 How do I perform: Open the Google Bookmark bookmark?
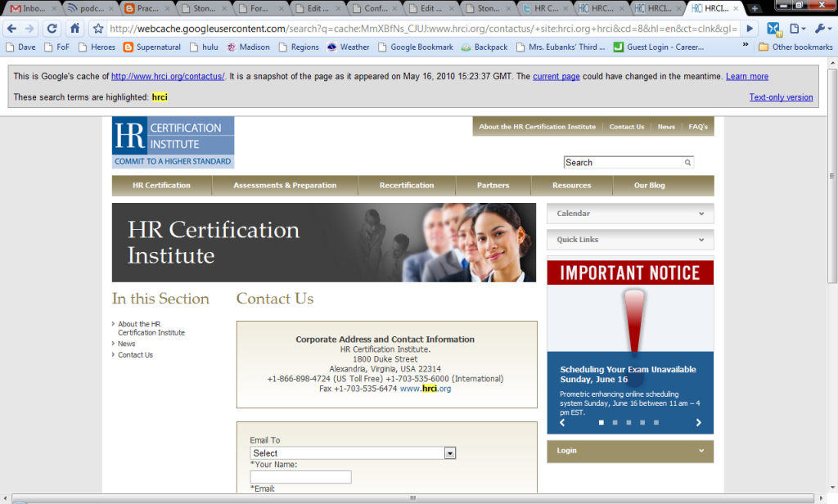pos(416,47)
